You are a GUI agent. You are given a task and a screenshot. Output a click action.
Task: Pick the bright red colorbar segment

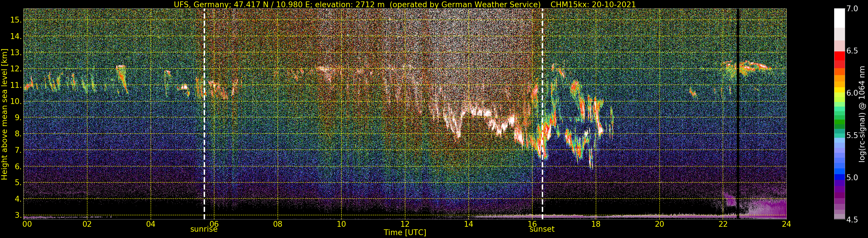coord(839,56)
